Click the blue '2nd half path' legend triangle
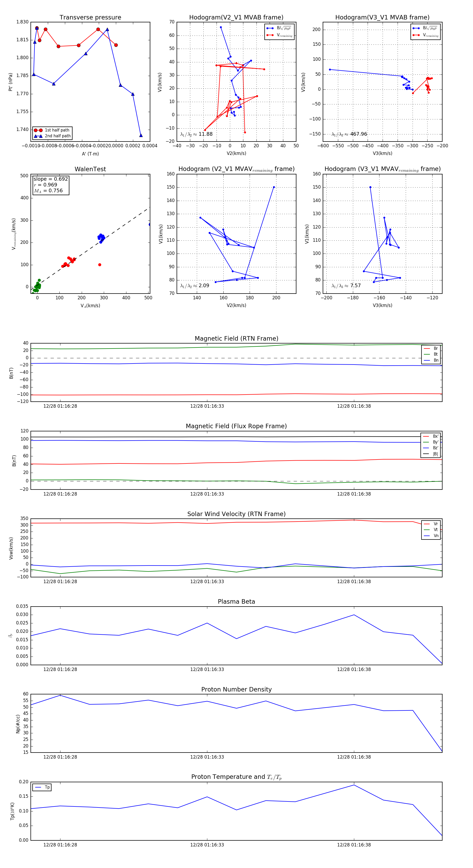 pos(38,136)
